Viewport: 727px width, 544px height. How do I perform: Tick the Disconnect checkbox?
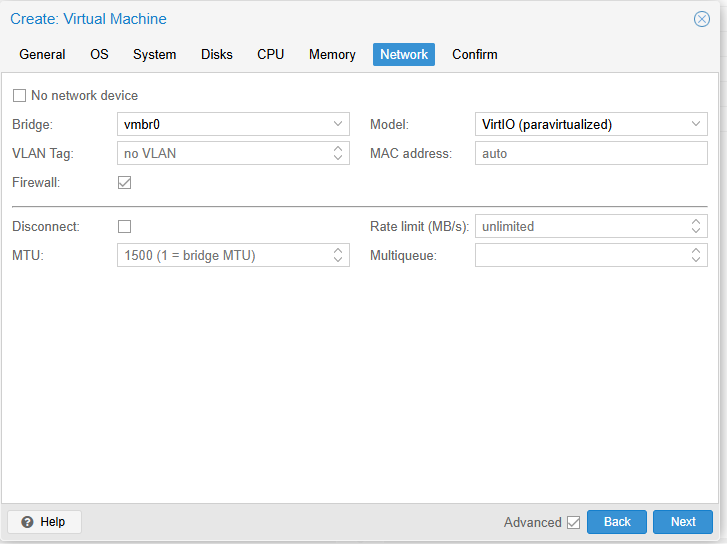pyautogui.click(x=124, y=226)
